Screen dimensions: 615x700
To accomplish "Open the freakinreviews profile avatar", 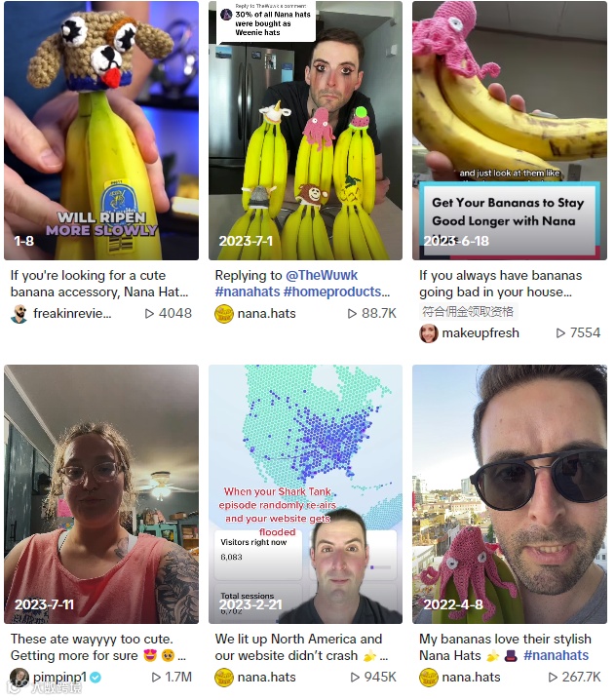I will point(19,314).
